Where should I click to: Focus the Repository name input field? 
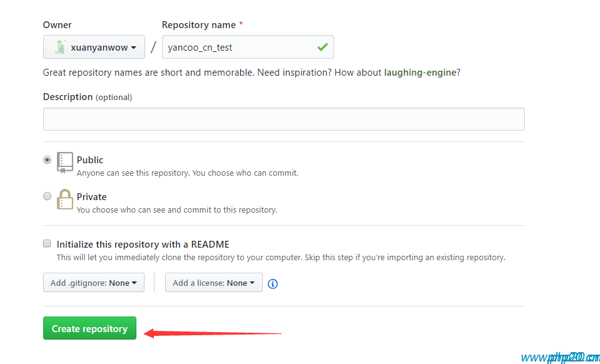238,48
